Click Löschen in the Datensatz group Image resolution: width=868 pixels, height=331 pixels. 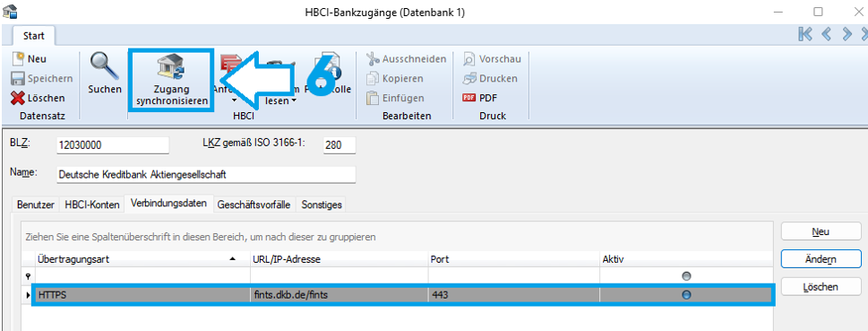click(x=39, y=98)
